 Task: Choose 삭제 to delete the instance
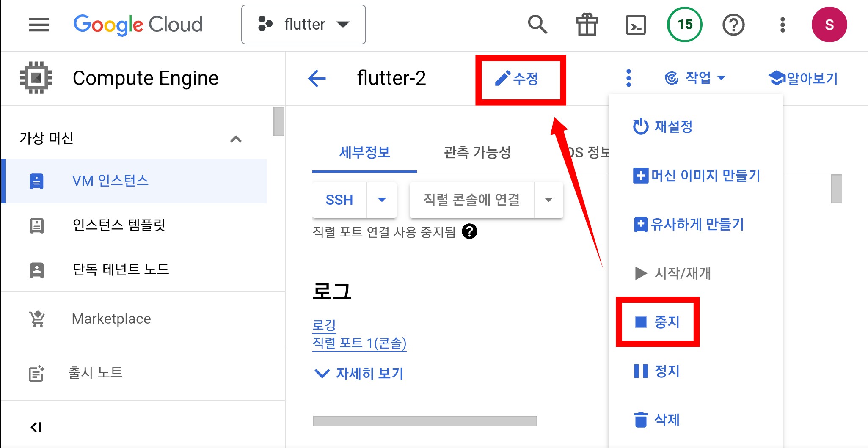pos(696,420)
